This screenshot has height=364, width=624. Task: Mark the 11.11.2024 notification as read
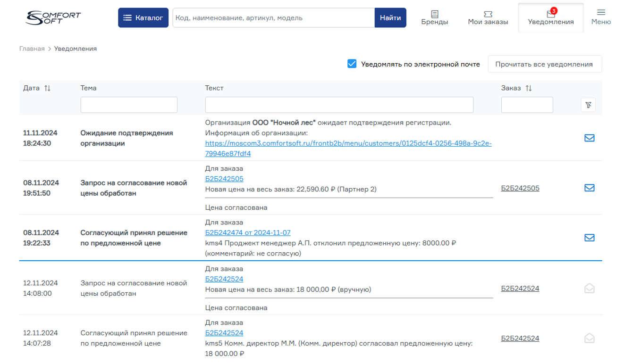pyautogui.click(x=589, y=138)
